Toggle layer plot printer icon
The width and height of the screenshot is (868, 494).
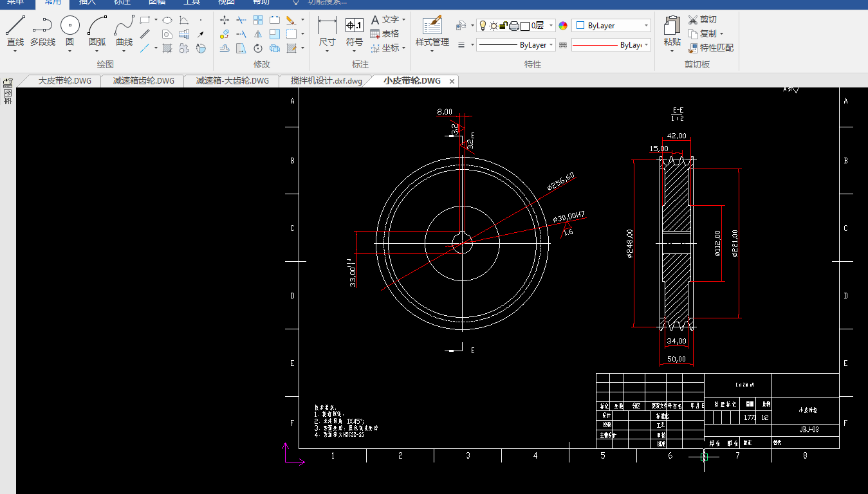tap(514, 26)
